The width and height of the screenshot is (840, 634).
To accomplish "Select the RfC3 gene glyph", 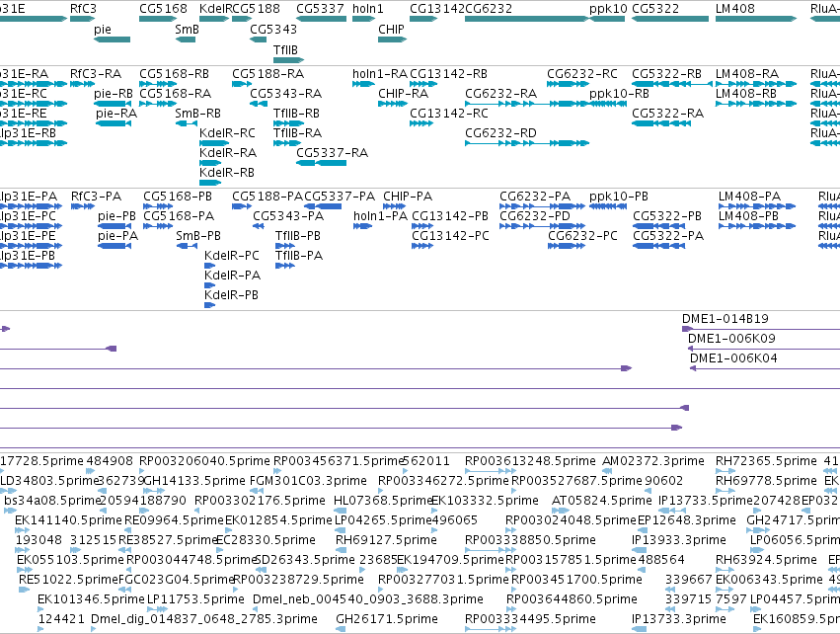I will [83, 19].
